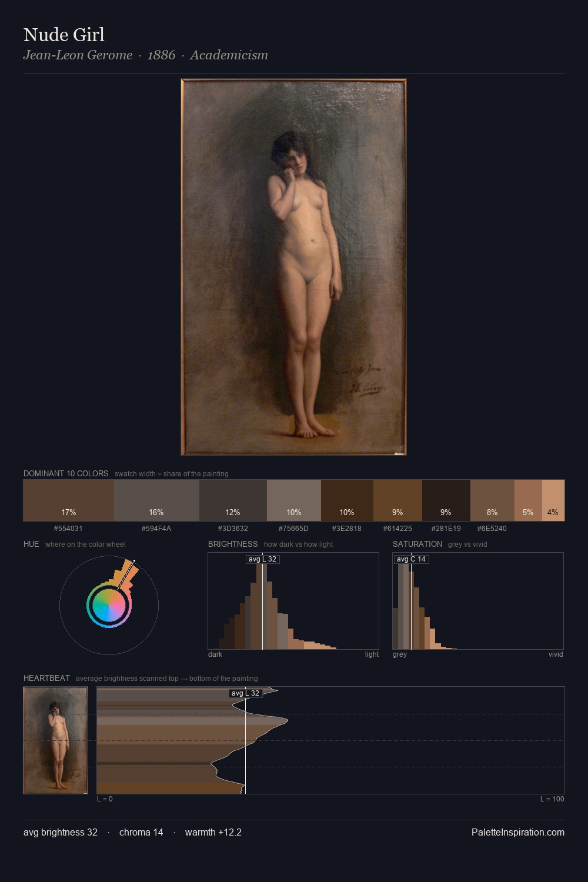Click hex label '#75665D'
Image resolution: width=588 pixels, height=882 pixels.
pyautogui.click(x=294, y=529)
